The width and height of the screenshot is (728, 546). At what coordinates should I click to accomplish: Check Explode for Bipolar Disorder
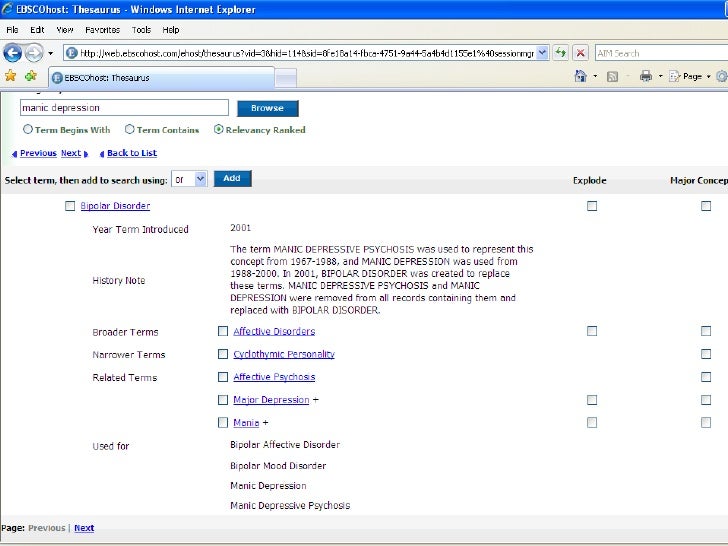click(x=592, y=206)
